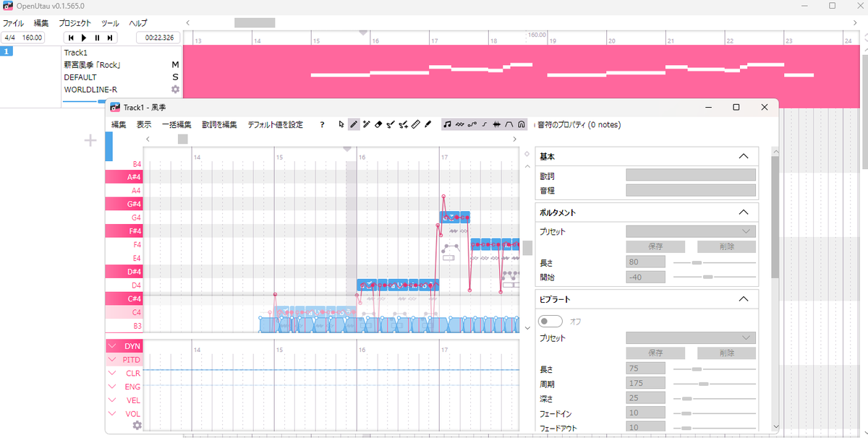
Task: Click the 薪宮風季「Rock」 singer selector
Action: tap(93, 65)
